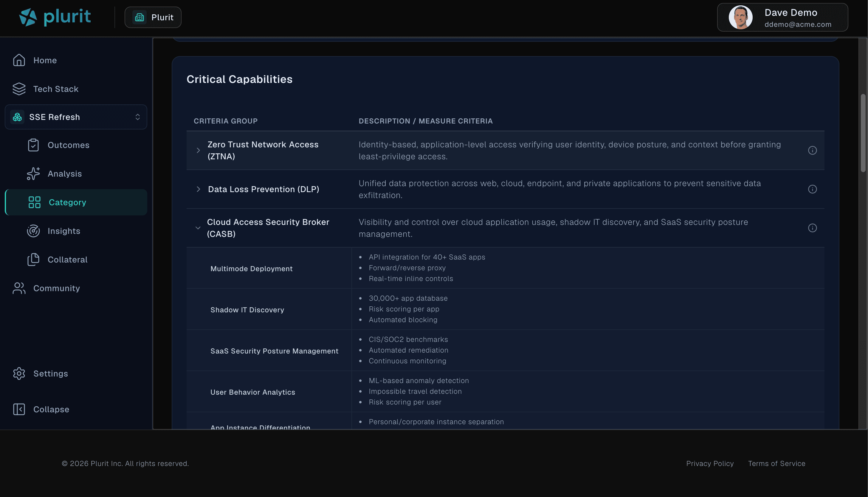Click ddemo@acme.com email text

tap(798, 24)
